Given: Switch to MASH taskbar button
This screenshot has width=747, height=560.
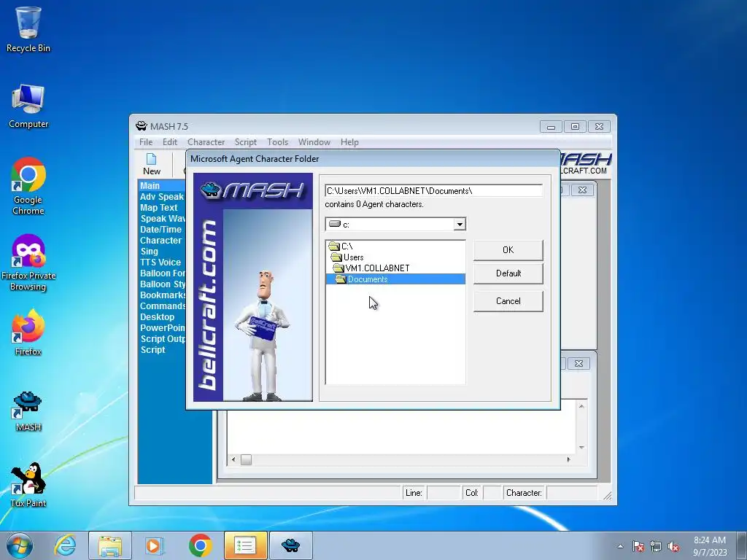Looking at the screenshot, I should (x=290, y=545).
